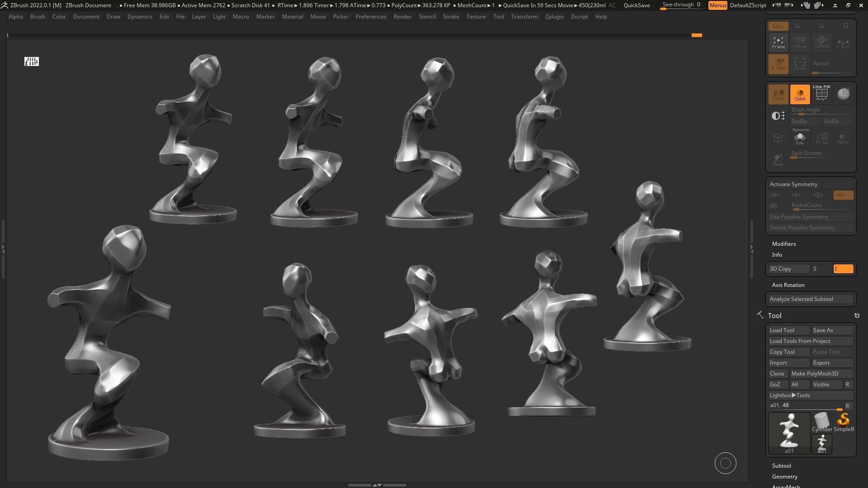Select the SimpleBrush tool icon
This screenshot has height=488, width=868.
coord(844,422)
